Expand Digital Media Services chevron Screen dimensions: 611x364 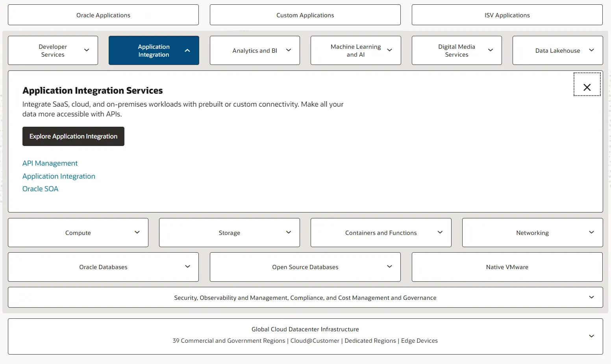(491, 50)
